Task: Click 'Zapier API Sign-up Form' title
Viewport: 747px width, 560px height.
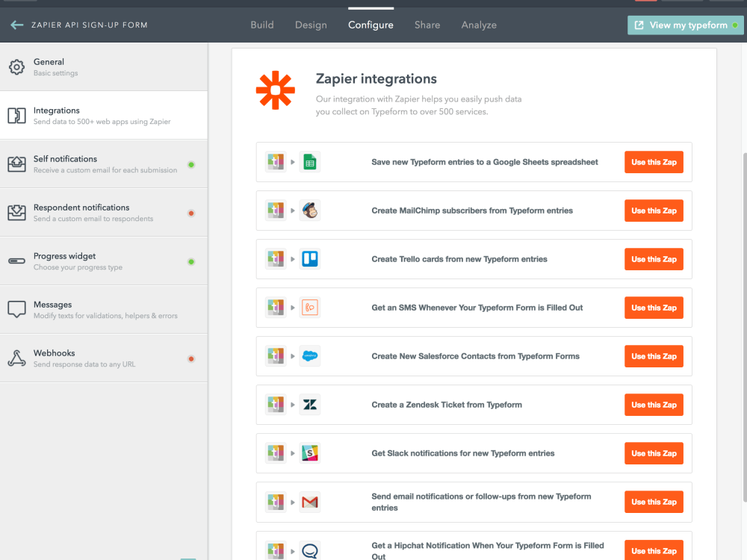Action: click(90, 25)
